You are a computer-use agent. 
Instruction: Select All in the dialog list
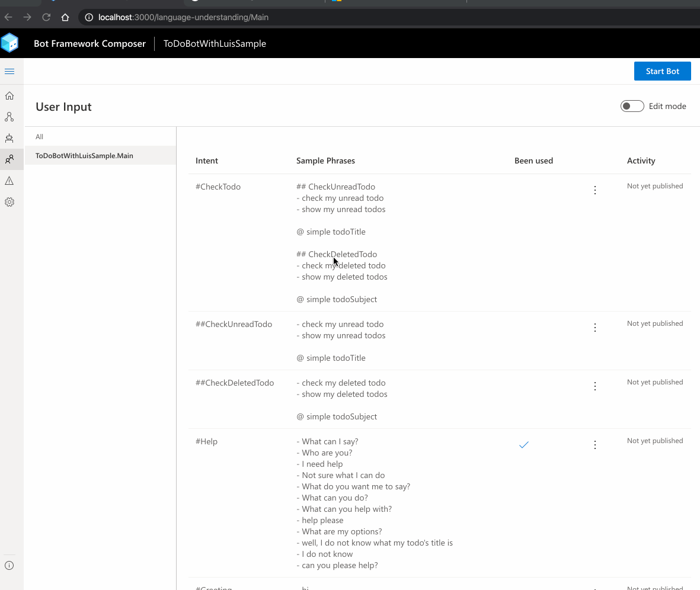[100, 137]
